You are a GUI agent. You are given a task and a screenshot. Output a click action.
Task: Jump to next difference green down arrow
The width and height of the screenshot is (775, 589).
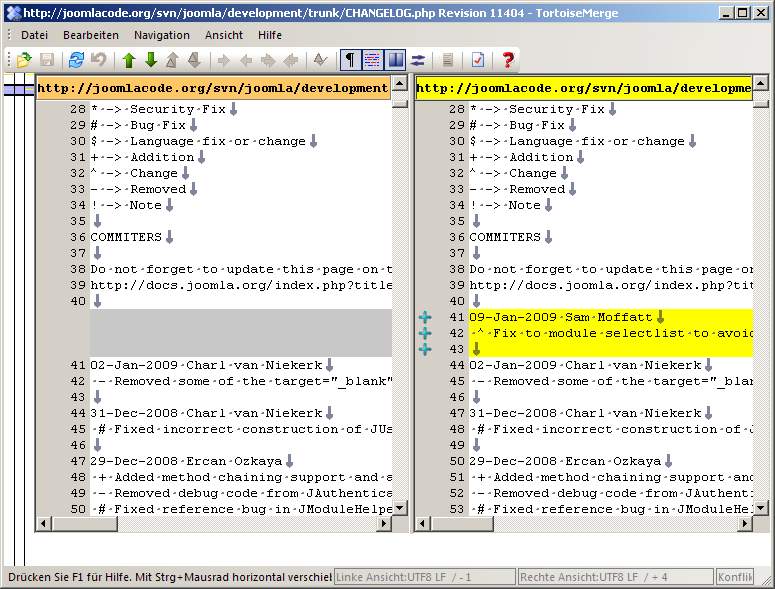tap(151, 60)
